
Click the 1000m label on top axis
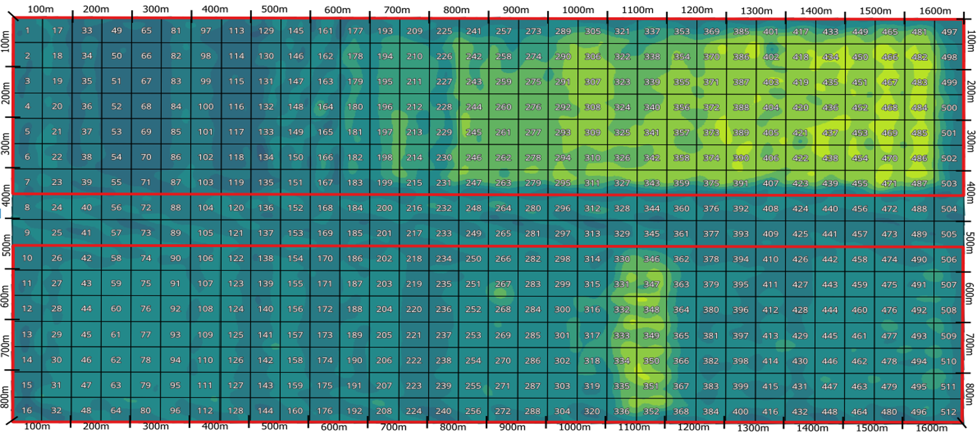[578, 10]
